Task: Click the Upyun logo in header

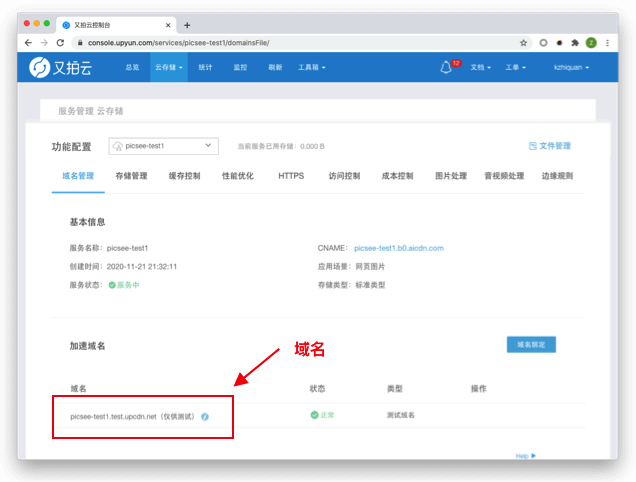Action: 60,67
